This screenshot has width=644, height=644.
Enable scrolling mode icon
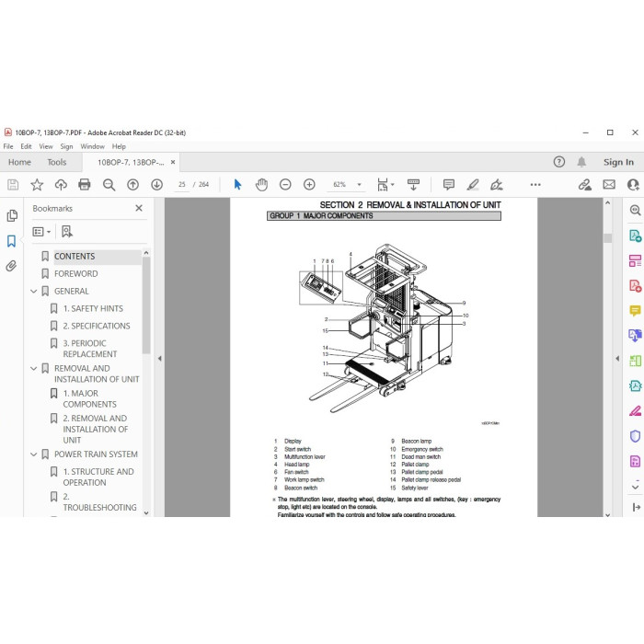pos(414,185)
